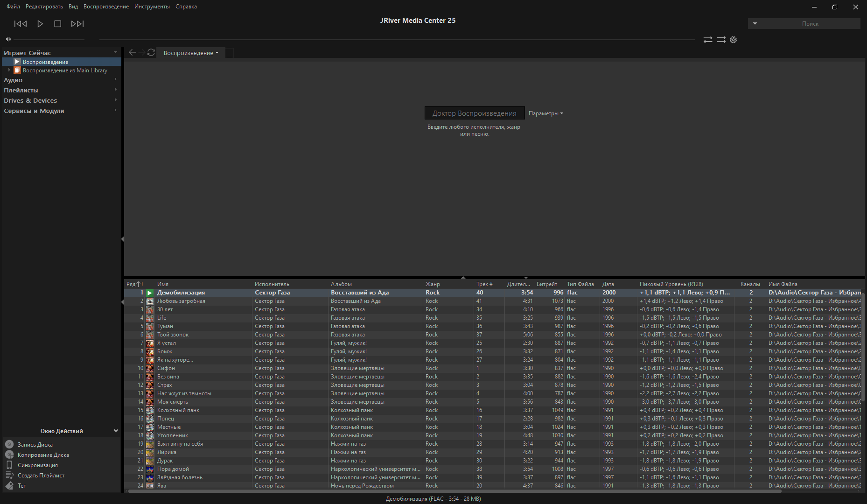This screenshot has width=867, height=504.
Task: Expand the Плейлисты section
Action: [115, 90]
